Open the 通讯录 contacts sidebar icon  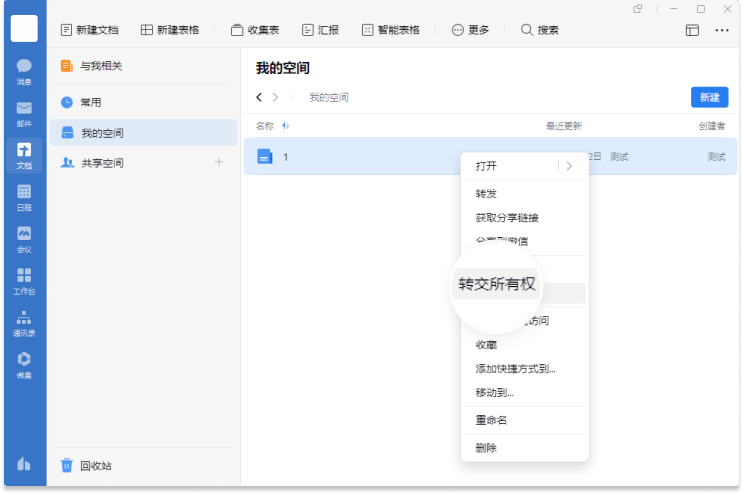[x=24, y=322]
